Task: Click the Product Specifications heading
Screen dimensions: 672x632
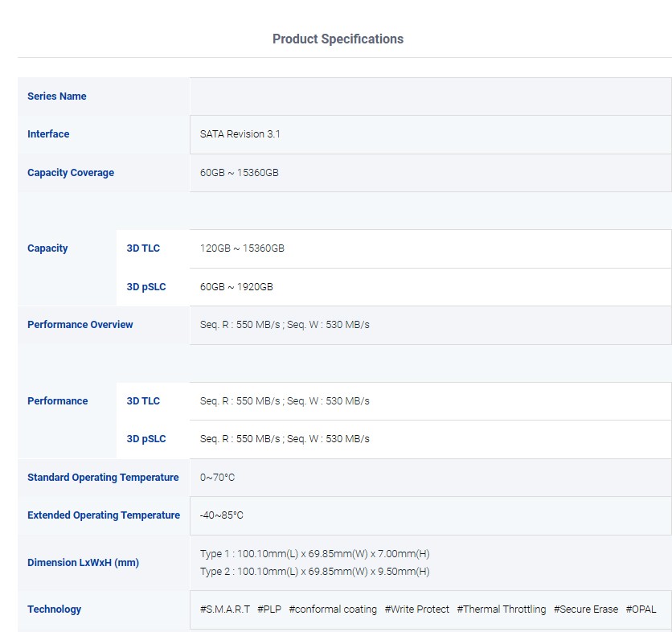Action: [x=338, y=39]
